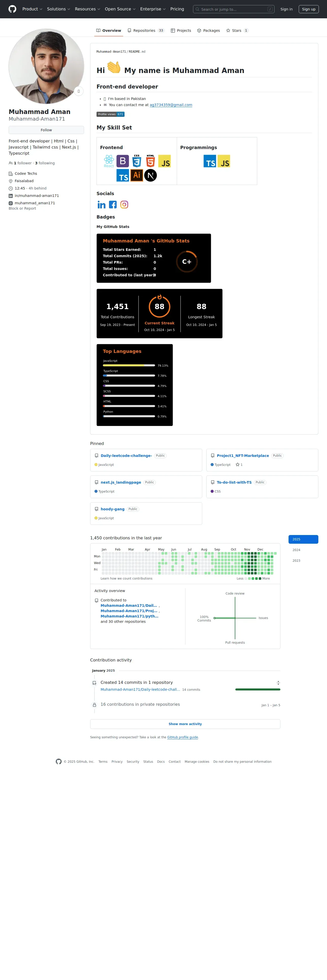The image size is (327, 980).
Task: Click the contribution activity expand/collapse icon
Action: 278,683
